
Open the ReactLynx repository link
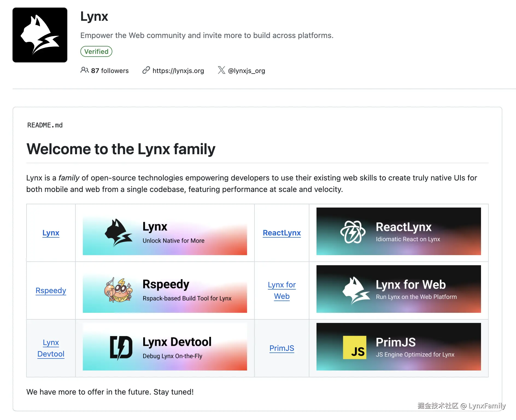[x=282, y=233]
